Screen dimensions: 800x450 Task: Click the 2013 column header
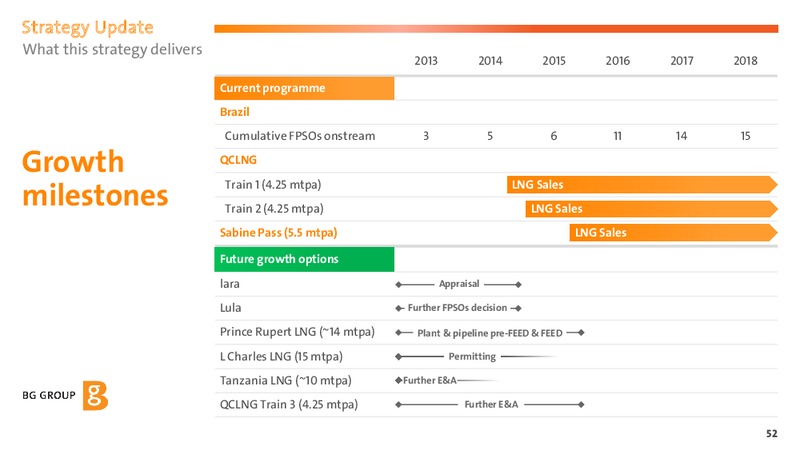(x=426, y=61)
